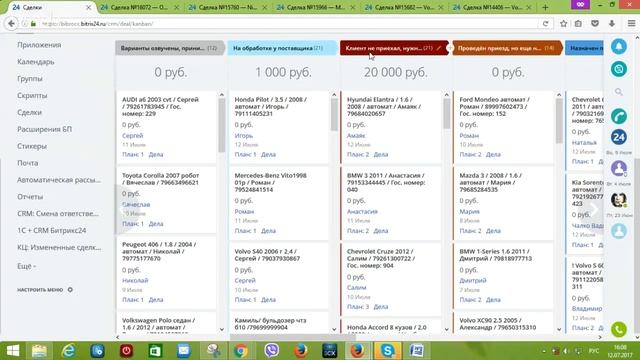Click Дела on the Mazda 3 card

point(493,231)
